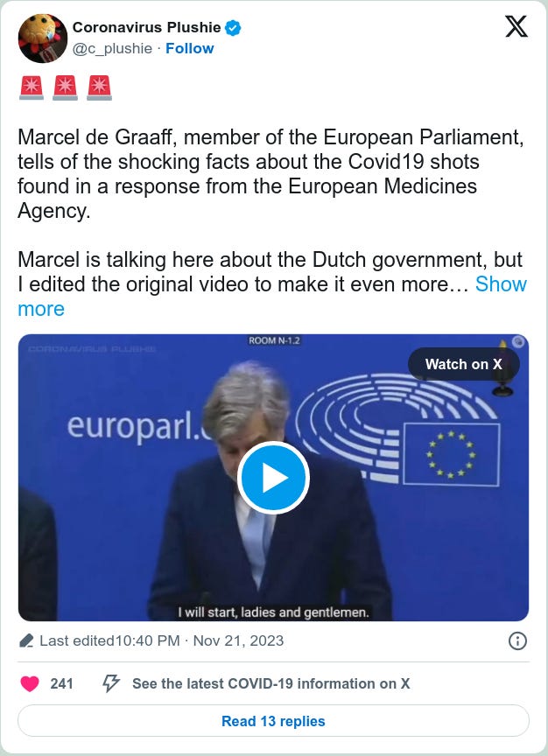Open the Coronavirus Plushie display name

click(147, 27)
